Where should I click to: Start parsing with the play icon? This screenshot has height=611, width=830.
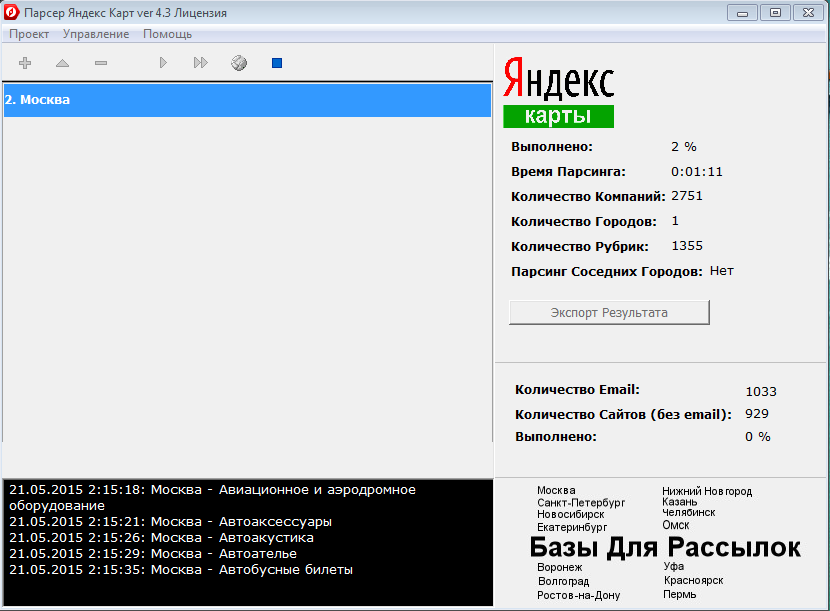163,63
